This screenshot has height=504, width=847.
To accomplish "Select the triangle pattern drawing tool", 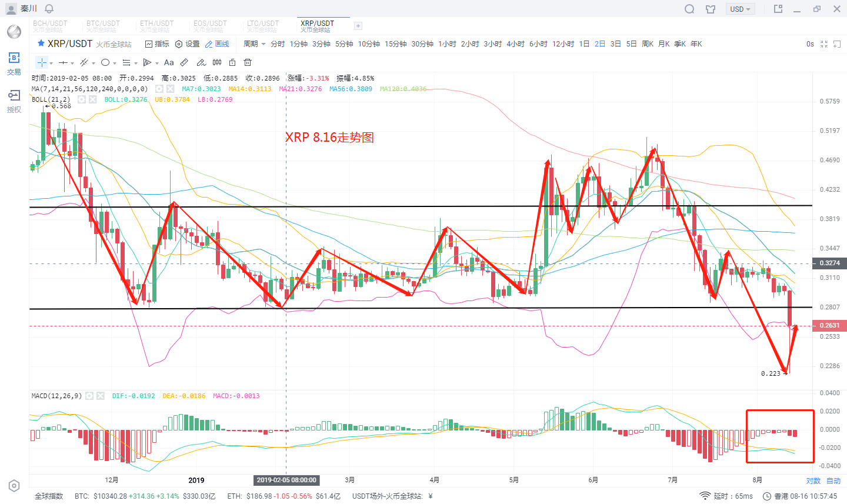I will pos(148,62).
